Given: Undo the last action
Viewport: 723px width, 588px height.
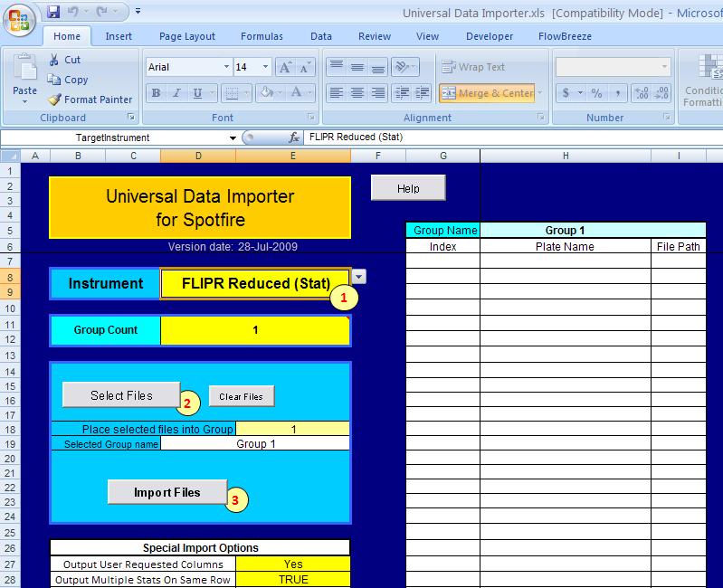Looking at the screenshot, I should click(x=73, y=12).
